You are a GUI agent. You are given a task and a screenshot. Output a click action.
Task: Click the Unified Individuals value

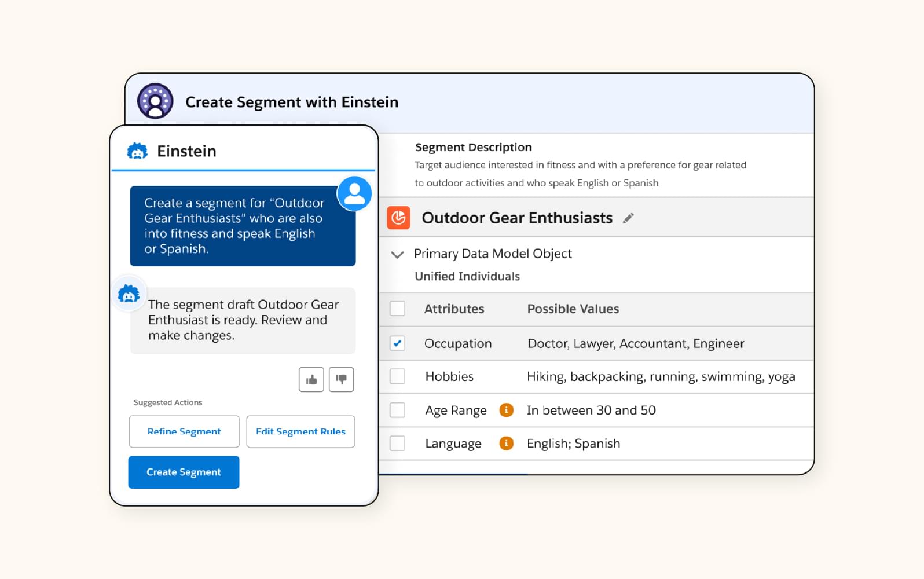(x=467, y=276)
